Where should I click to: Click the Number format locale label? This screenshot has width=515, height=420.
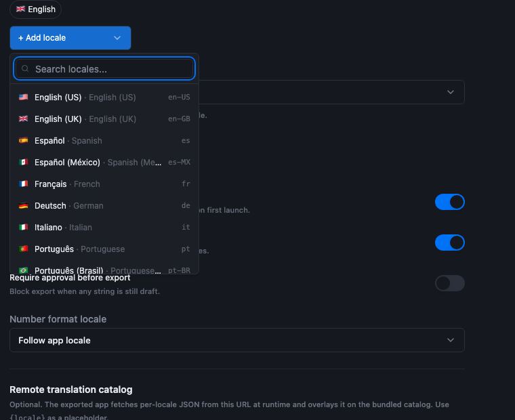(x=58, y=319)
